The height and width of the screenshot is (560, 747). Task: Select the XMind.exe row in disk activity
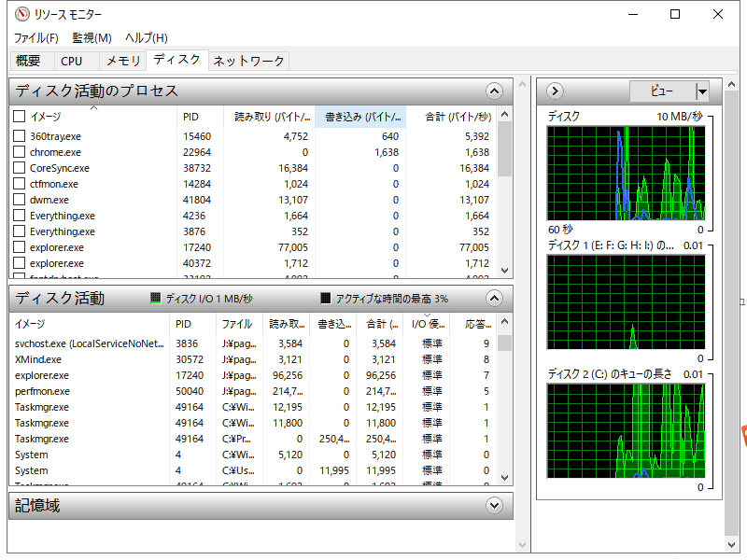(x=38, y=359)
